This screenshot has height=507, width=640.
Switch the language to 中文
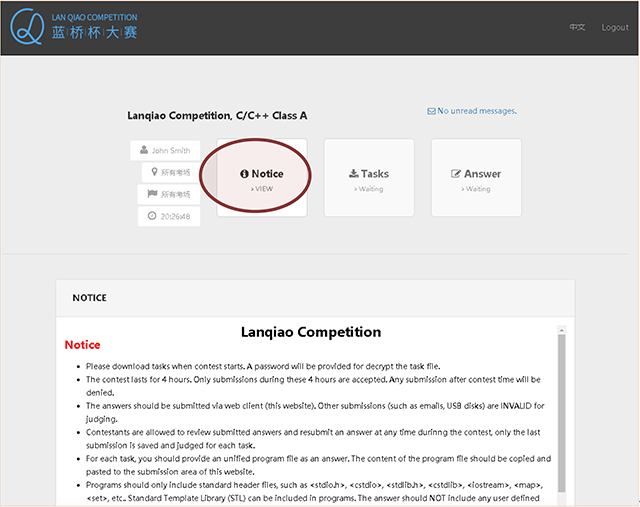(577, 27)
